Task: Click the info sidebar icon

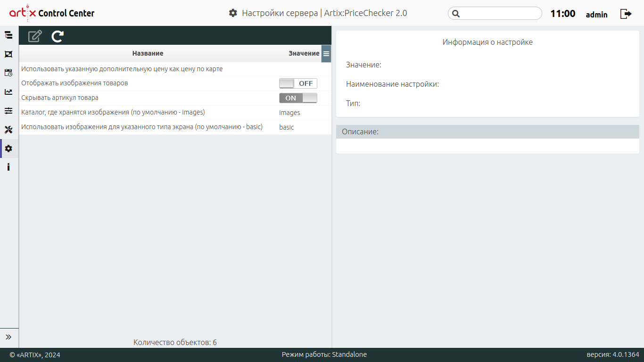Action: pos(8,167)
